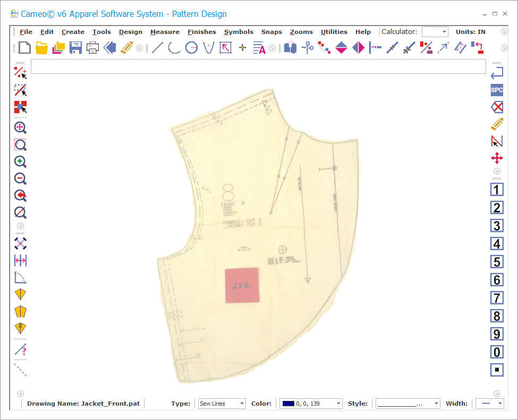Click the red four-way move arrows icon
This screenshot has width=518, height=420.
coord(497,158)
